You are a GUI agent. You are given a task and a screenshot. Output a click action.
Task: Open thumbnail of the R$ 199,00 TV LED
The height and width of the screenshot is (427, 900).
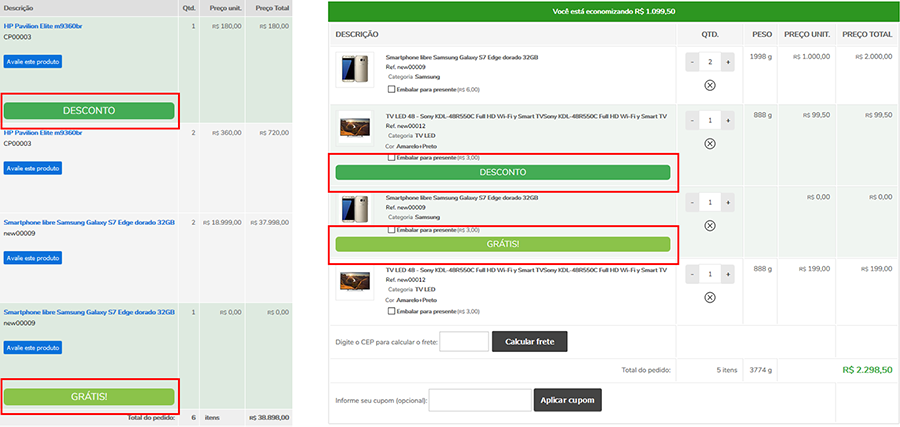(355, 282)
